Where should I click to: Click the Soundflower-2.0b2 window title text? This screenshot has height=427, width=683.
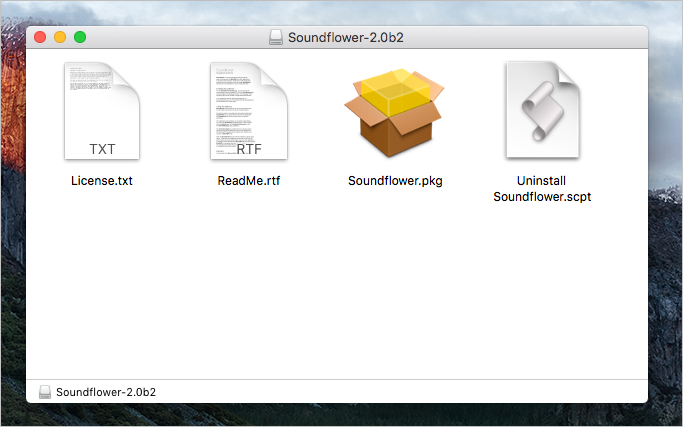click(x=346, y=37)
